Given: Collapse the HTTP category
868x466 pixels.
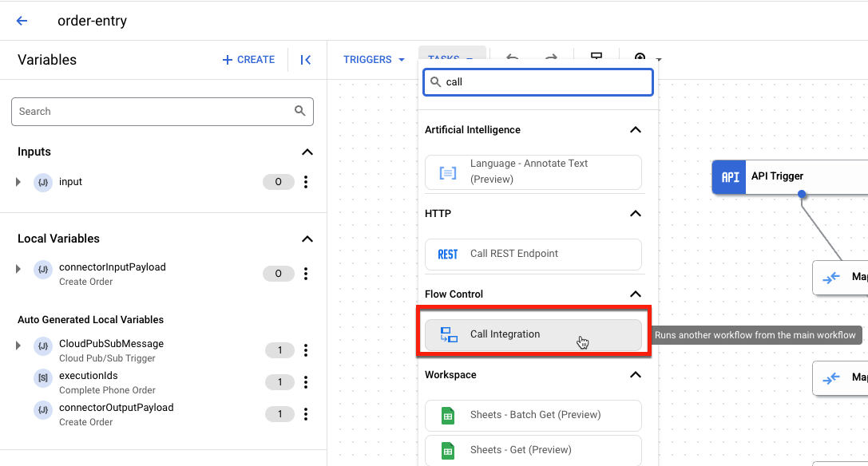Looking at the screenshot, I should (636, 214).
